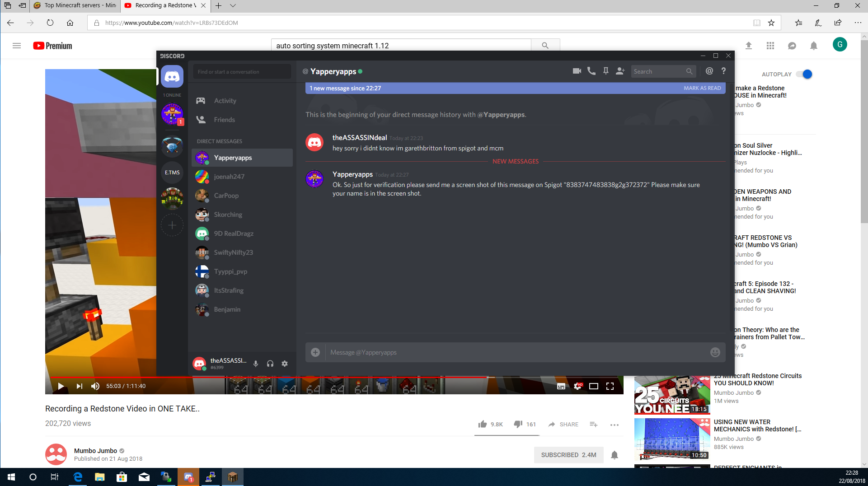
Task: Open Discord help icon
Action: [723, 71]
